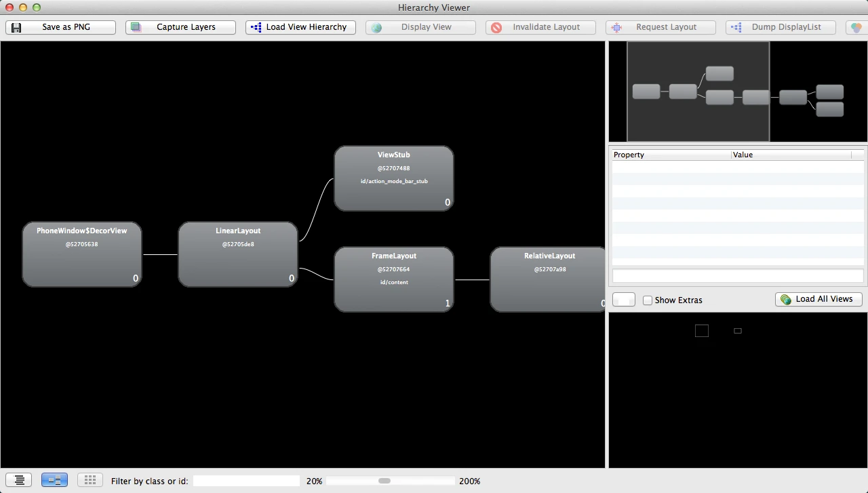Switch to the pixel grid view button

click(90, 480)
